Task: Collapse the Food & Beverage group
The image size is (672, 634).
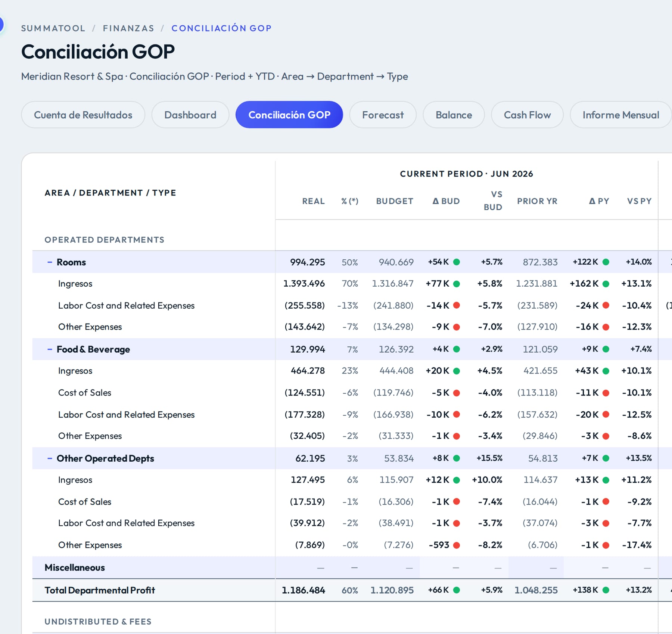Action: point(50,349)
